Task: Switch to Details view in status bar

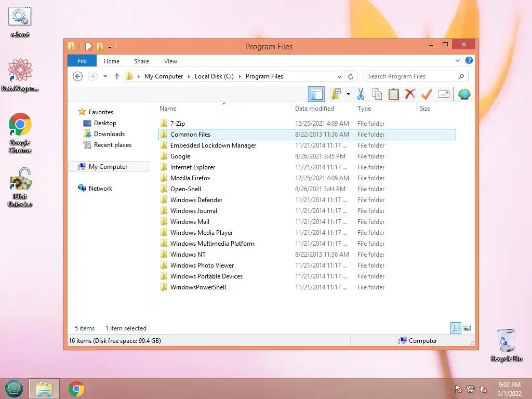Action: 456,328
